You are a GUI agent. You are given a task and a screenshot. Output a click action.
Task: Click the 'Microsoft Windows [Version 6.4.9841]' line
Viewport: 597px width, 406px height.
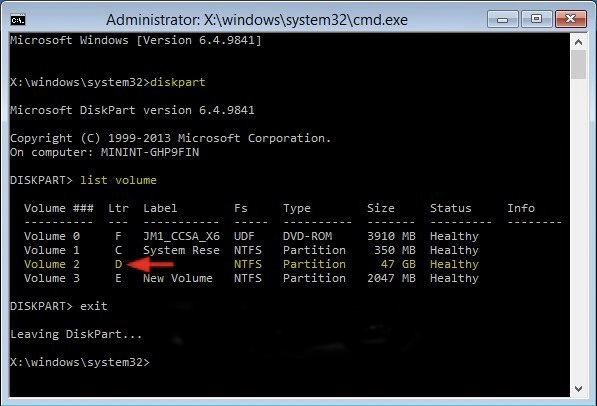click(136, 40)
